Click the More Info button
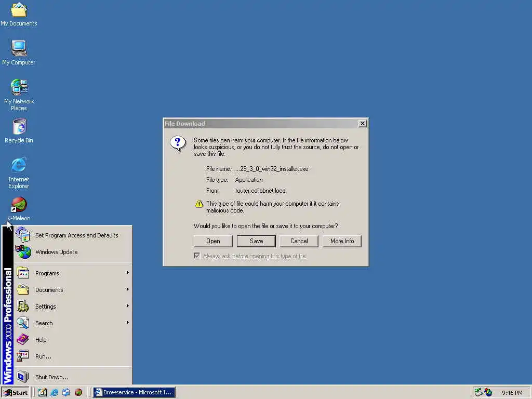 click(x=342, y=241)
